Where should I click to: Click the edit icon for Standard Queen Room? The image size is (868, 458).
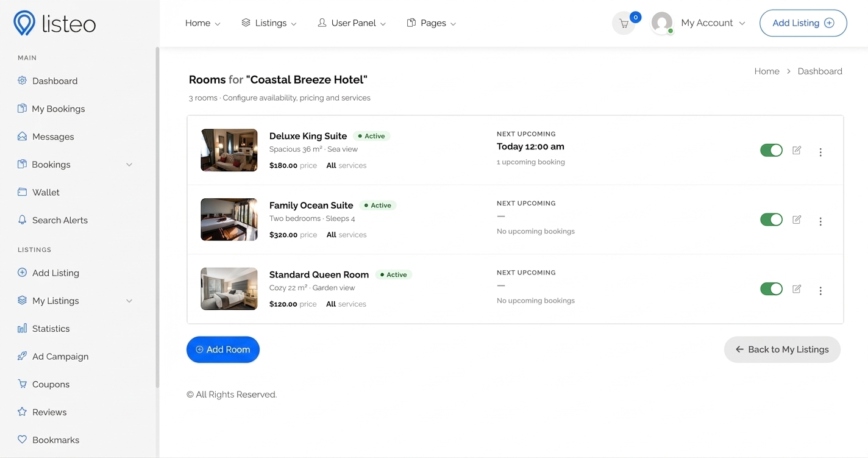tap(797, 289)
